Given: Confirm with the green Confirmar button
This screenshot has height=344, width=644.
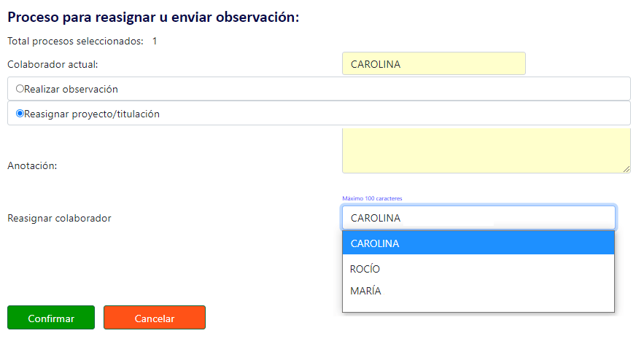Looking at the screenshot, I should pyautogui.click(x=51, y=317).
